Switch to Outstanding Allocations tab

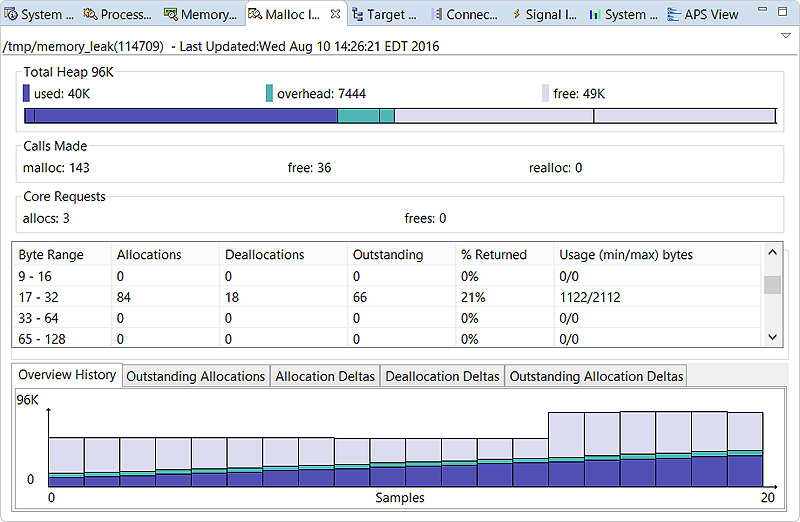[196, 376]
